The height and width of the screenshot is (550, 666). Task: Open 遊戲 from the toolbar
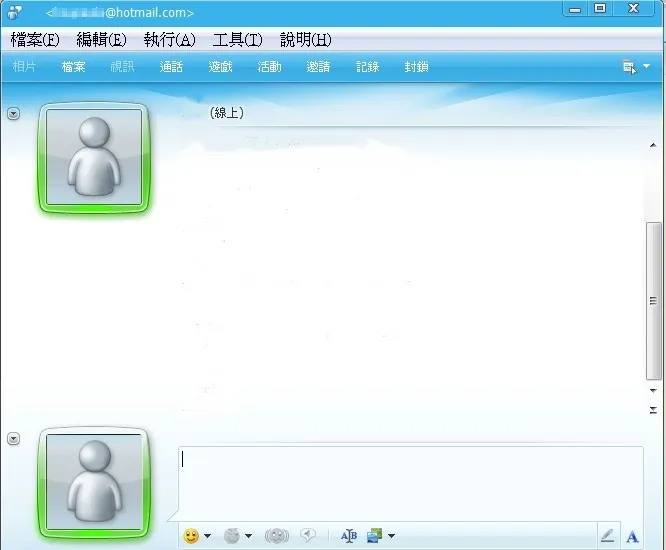coord(220,67)
